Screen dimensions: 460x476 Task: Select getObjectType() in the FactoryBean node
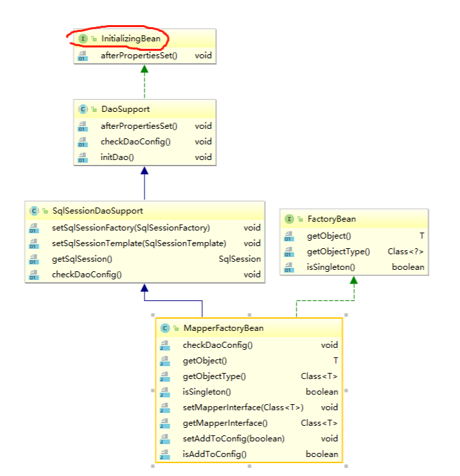coord(338,252)
